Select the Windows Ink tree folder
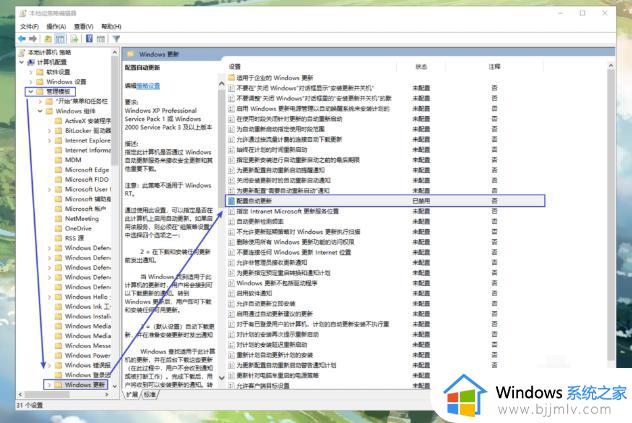632x423 pixels. point(87,306)
